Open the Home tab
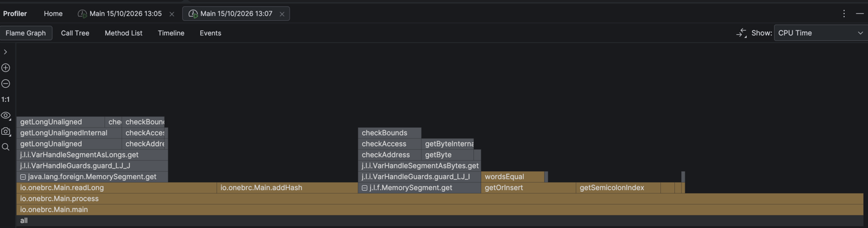The height and width of the screenshot is (228, 868). point(53,13)
